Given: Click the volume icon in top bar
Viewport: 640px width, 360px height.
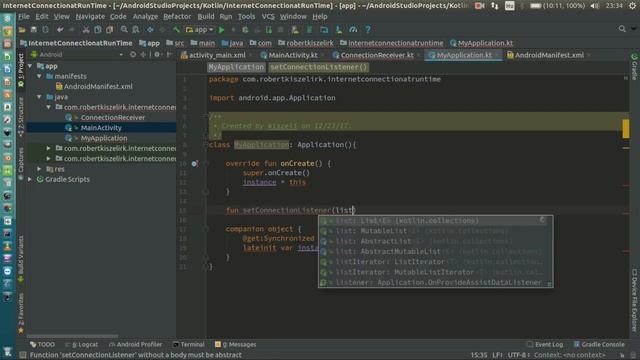Looking at the screenshot, I should [x=595, y=6].
